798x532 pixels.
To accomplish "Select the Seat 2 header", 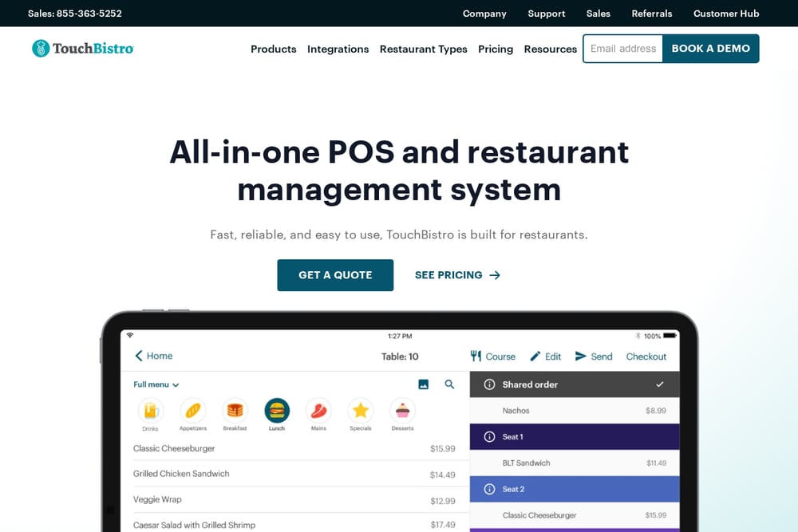I will (x=575, y=489).
